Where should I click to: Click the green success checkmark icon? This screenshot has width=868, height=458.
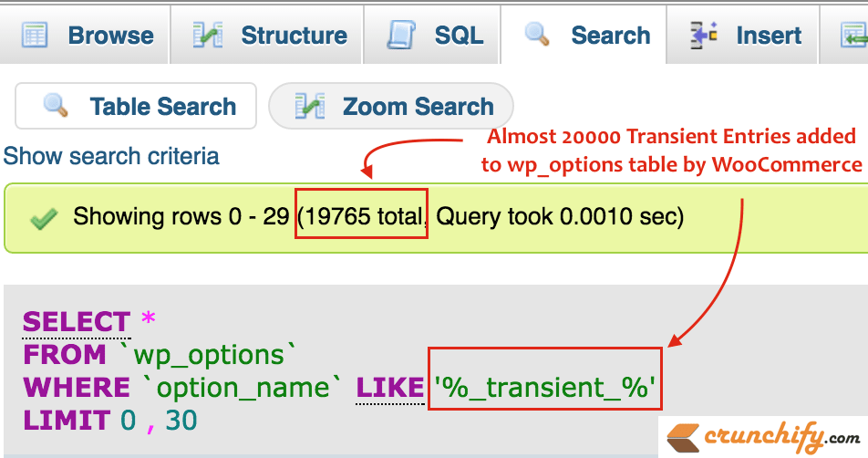coord(45,218)
